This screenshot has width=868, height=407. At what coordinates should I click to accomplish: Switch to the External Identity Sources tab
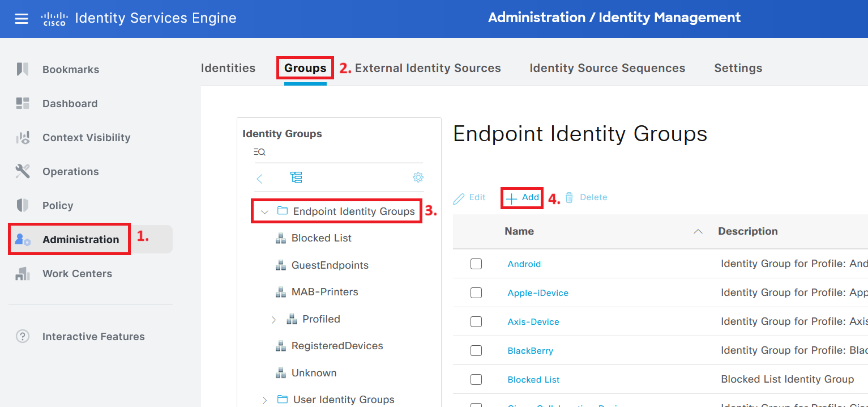[427, 67]
